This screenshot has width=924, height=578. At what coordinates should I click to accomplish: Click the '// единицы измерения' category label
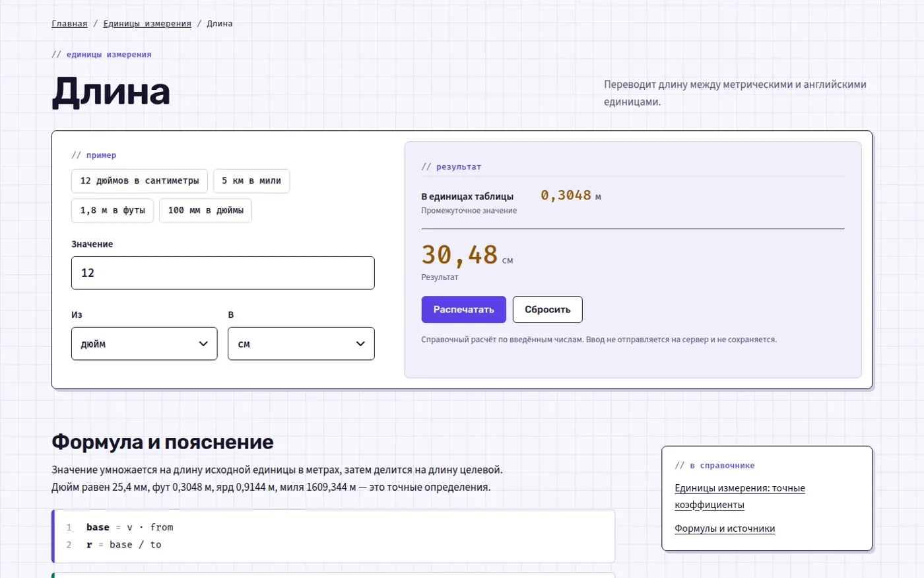pos(102,54)
